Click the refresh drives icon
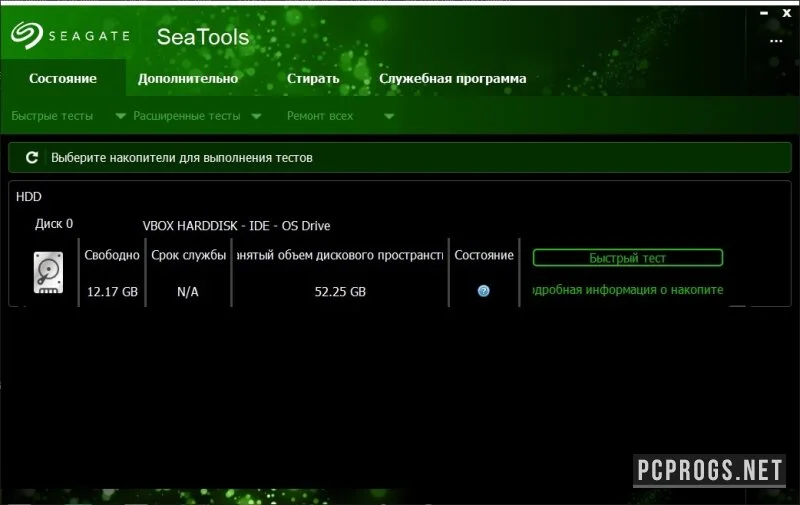The height and width of the screenshot is (505, 800). pyautogui.click(x=32, y=158)
